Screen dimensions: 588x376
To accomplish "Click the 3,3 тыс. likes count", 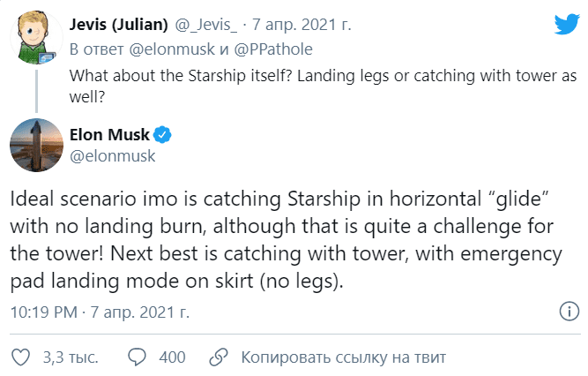I will tap(70, 357).
